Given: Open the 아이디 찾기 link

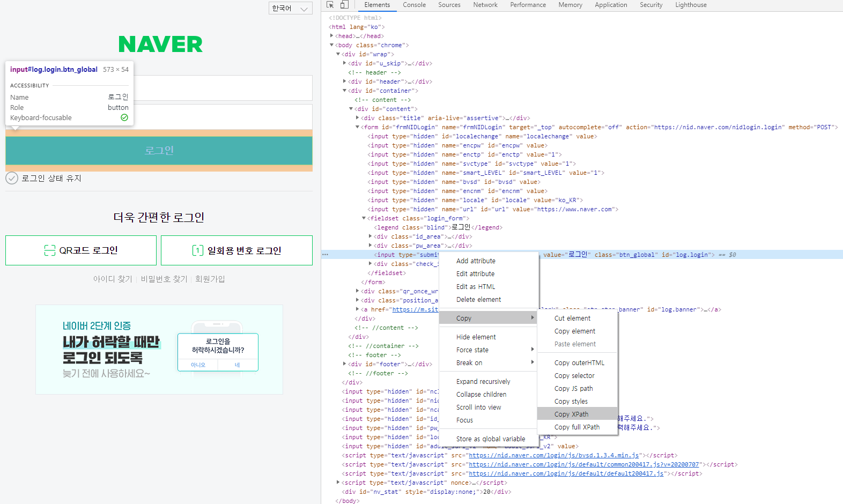Looking at the screenshot, I should (113, 279).
